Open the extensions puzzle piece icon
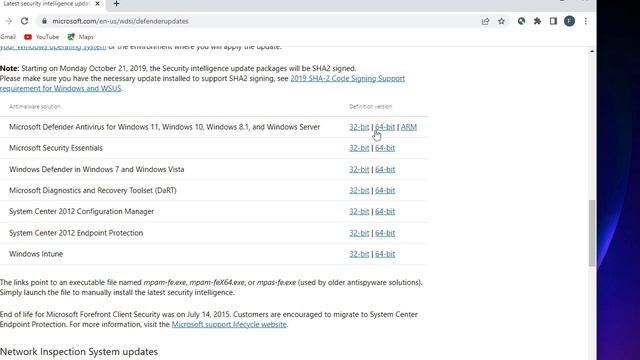The height and width of the screenshot is (360, 640). point(538,21)
